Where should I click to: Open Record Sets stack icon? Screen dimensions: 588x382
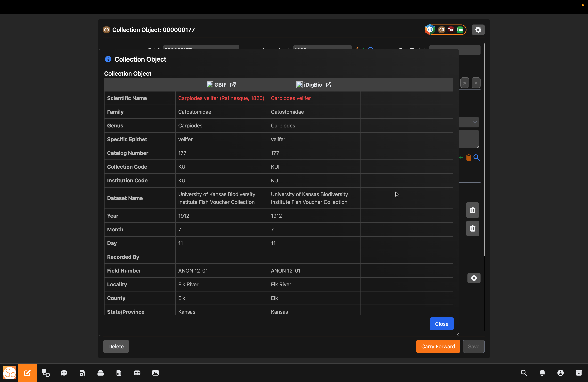(x=101, y=373)
